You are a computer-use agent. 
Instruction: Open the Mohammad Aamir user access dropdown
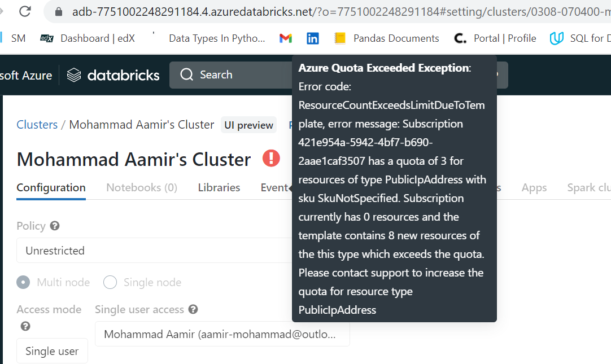(x=222, y=334)
